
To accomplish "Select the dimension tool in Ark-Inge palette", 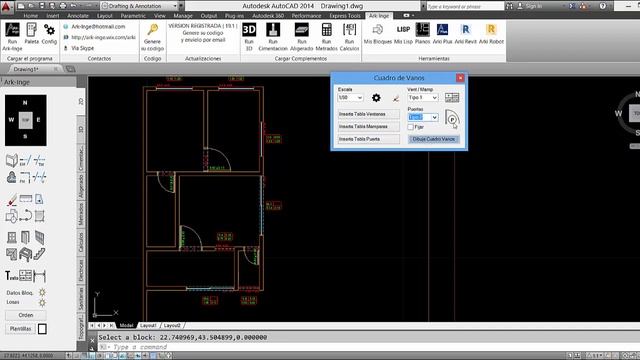I will click(40, 276).
